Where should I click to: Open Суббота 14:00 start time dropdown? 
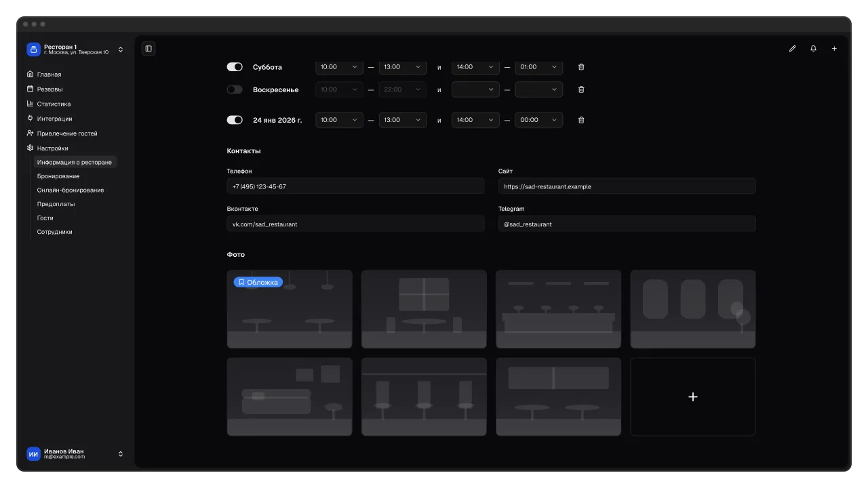coord(475,67)
